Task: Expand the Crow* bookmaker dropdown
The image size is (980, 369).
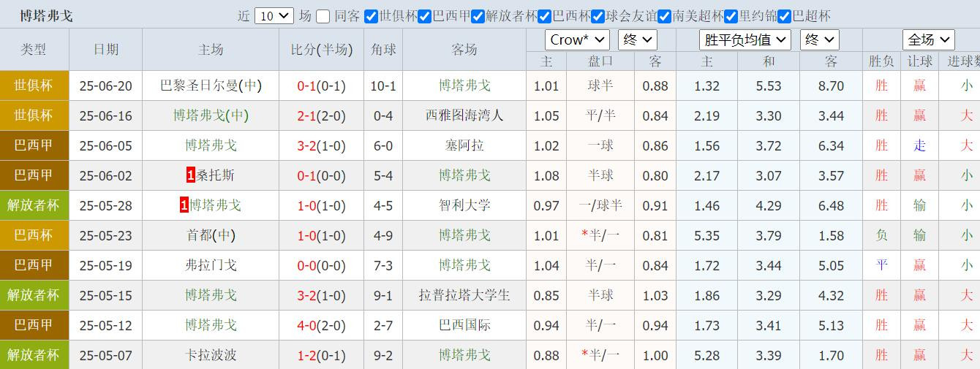Action: (577, 39)
